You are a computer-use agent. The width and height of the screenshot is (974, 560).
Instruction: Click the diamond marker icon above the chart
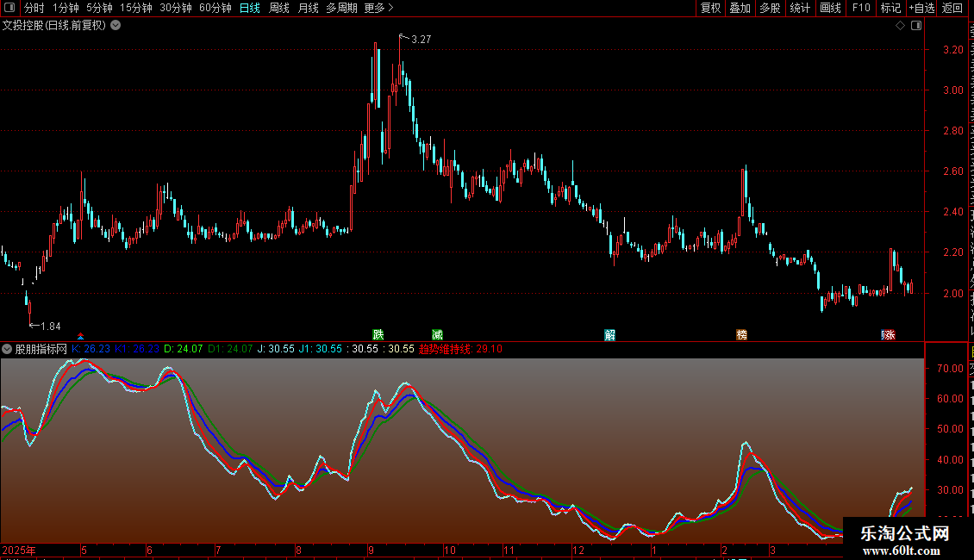pyautogui.click(x=900, y=26)
